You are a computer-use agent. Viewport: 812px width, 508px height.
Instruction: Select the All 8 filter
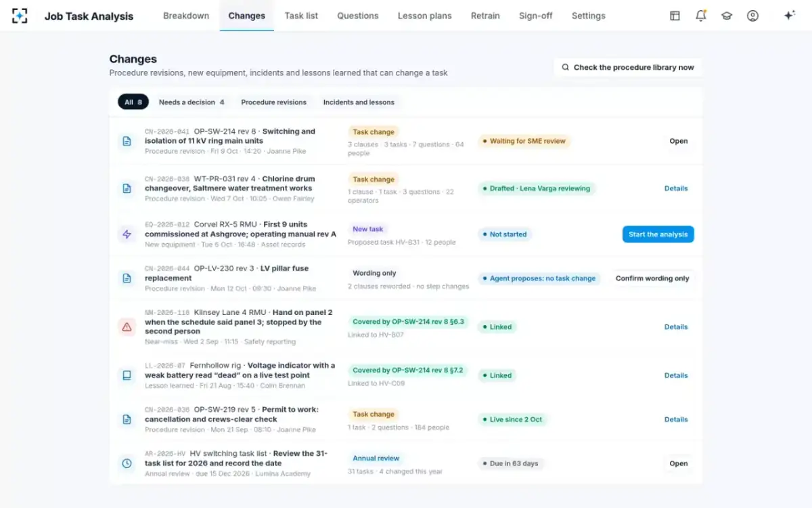(133, 102)
